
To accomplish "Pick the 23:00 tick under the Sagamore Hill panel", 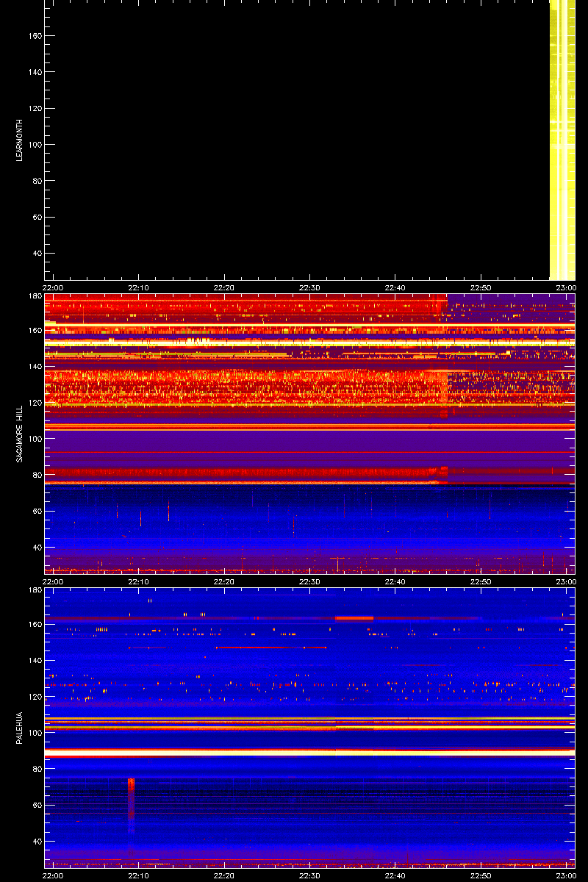I will coord(566,581).
